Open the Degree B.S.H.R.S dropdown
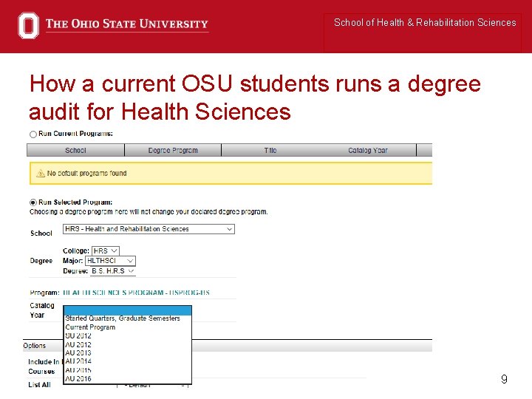 pyautogui.click(x=112, y=270)
